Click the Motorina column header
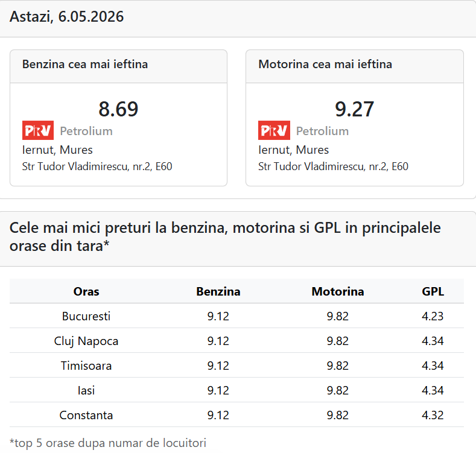Screen dimensions: 476x453 [338, 291]
